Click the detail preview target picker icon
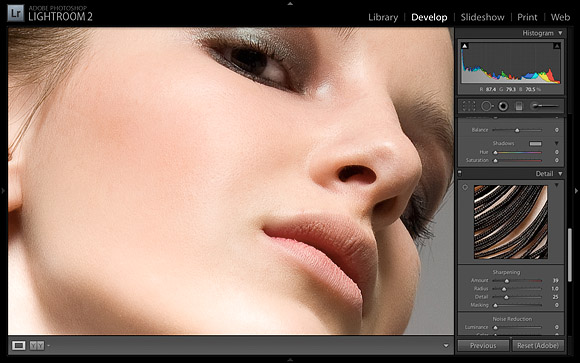Viewport: 580px width, 363px height. click(465, 188)
